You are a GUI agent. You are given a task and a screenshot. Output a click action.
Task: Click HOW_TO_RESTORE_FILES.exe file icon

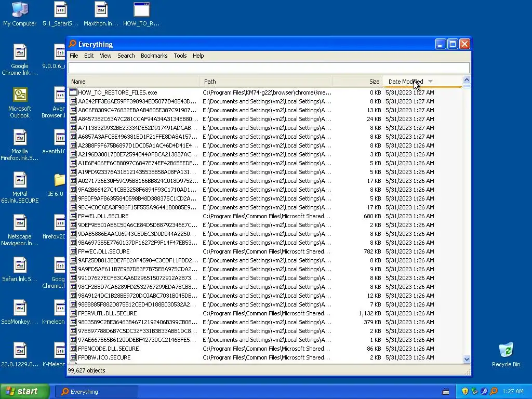coord(73,92)
